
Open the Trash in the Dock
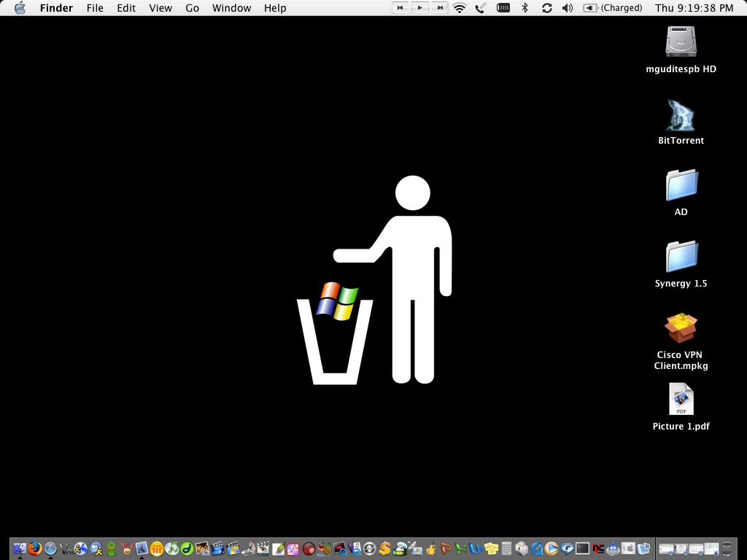727,548
